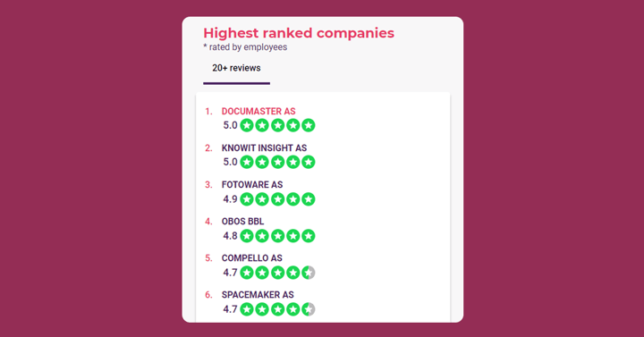Open DOCUMASTER AS company link
The image size is (644, 337).
coord(258,111)
